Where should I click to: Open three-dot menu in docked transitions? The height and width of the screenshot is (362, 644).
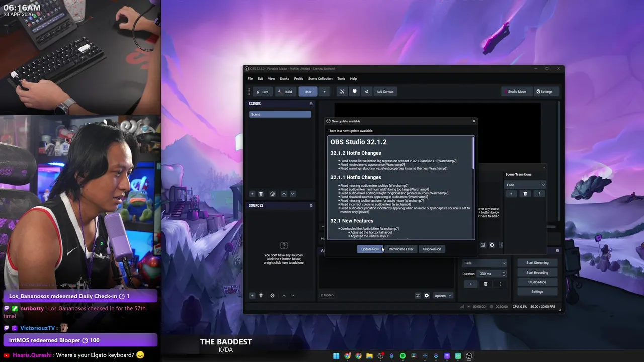click(500, 284)
